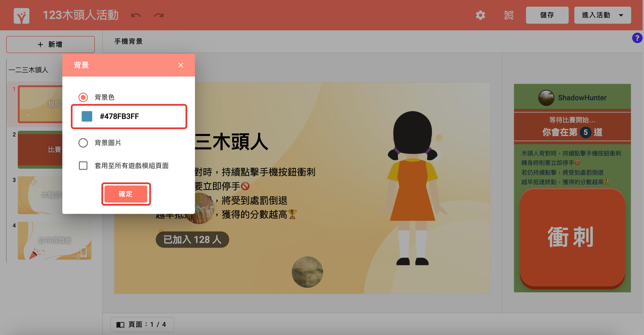The width and height of the screenshot is (644, 335).
Task: Confirm with the 確定 button
Action: coord(126,194)
